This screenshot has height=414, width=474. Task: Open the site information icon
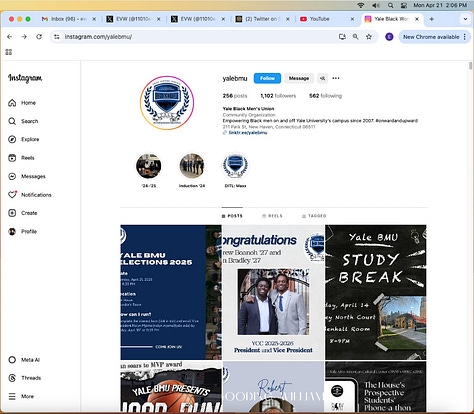[x=57, y=37]
